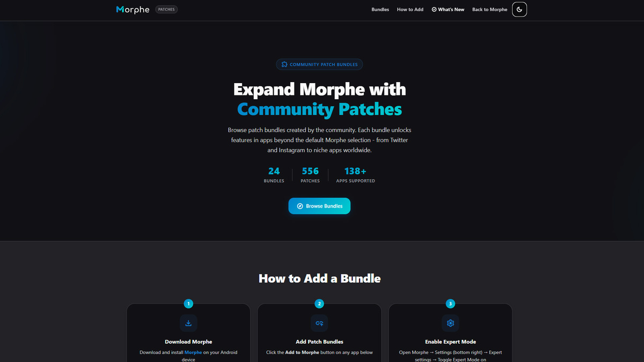
Task: Click the Browse Bundles button
Action: pos(319,206)
